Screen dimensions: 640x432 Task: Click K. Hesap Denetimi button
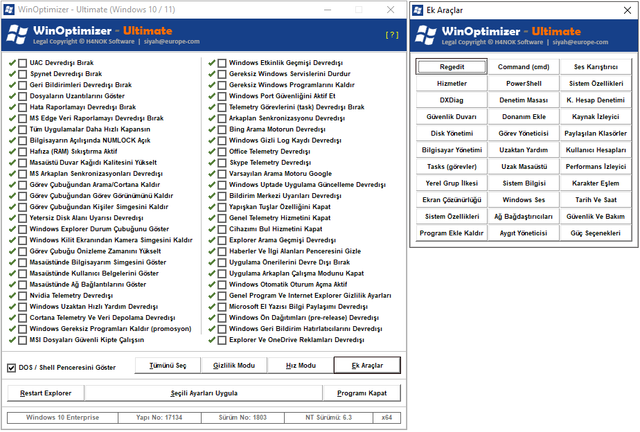(596, 100)
